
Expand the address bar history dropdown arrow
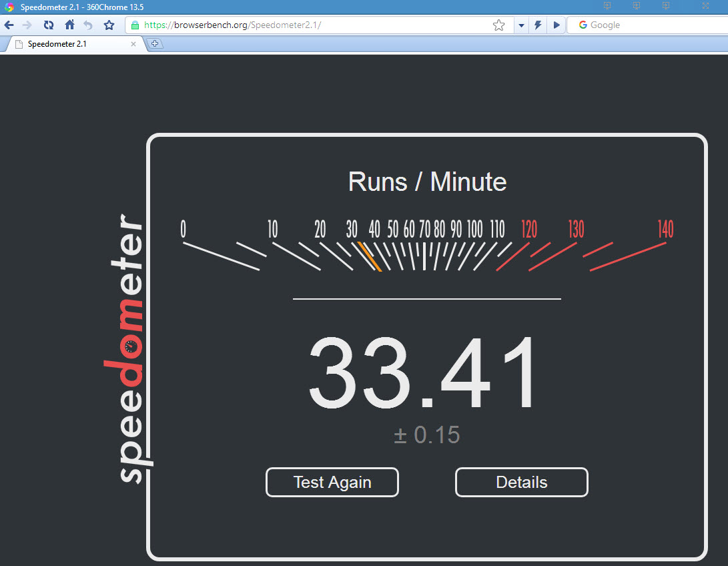[521, 25]
